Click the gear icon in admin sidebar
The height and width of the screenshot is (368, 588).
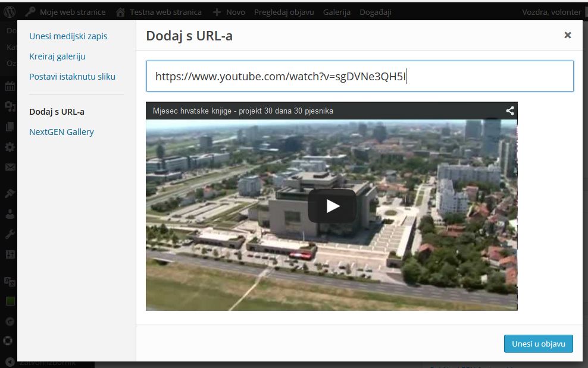pyautogui.click(x=10, y=147)
